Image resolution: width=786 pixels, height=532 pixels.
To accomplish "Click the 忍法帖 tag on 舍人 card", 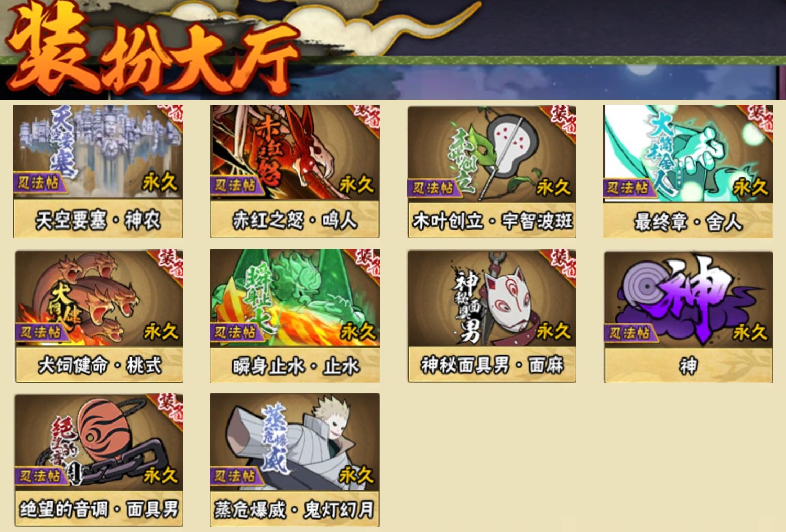I will [x=628, y=188].
